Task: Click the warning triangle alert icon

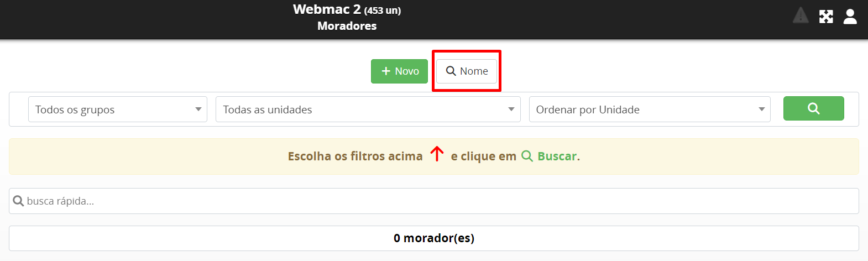Action: tap(801, 15)
